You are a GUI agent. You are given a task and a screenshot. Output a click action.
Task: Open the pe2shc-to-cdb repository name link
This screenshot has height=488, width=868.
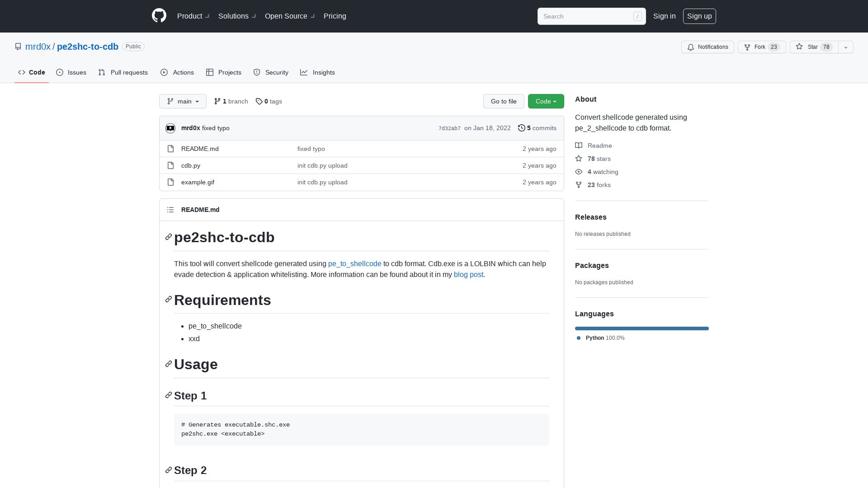pos(88,47)
